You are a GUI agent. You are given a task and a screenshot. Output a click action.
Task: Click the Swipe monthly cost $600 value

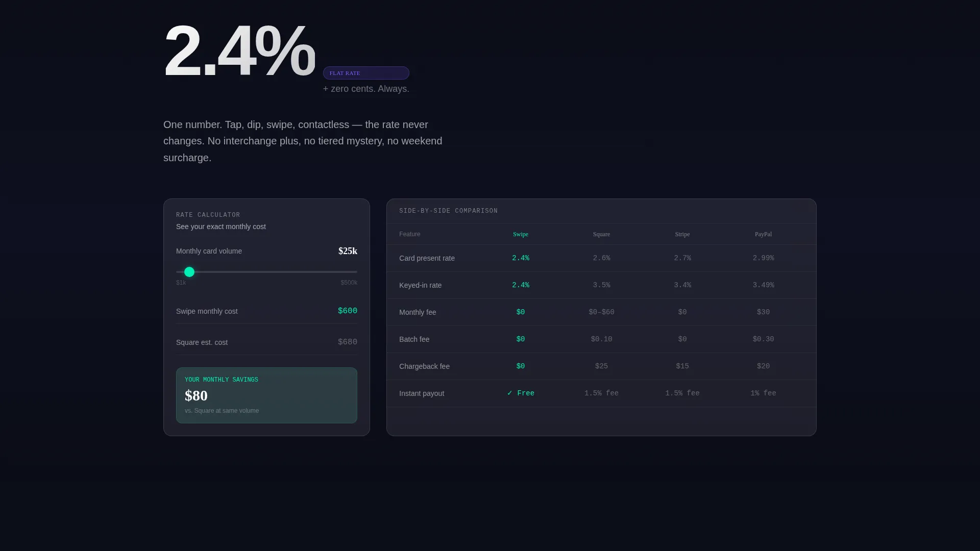point(348,311)
